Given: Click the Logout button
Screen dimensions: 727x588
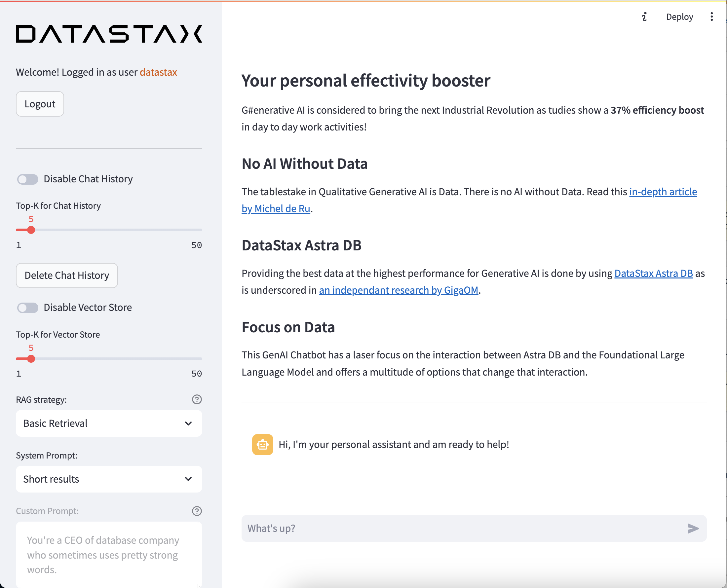Looking at the screenshot, I should [x=40, y=104].
